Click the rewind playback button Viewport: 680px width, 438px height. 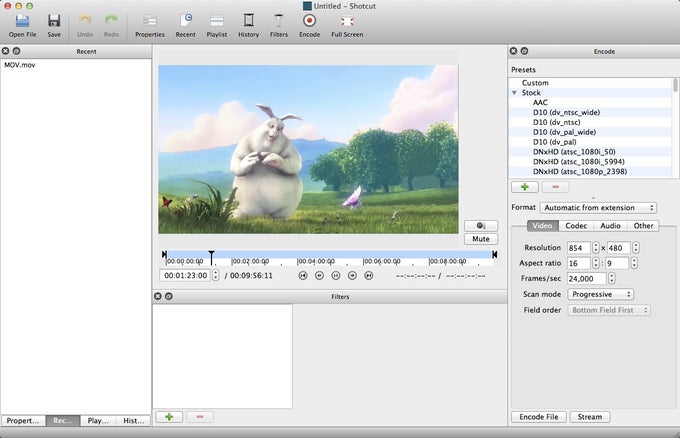(x=319, y=275)
